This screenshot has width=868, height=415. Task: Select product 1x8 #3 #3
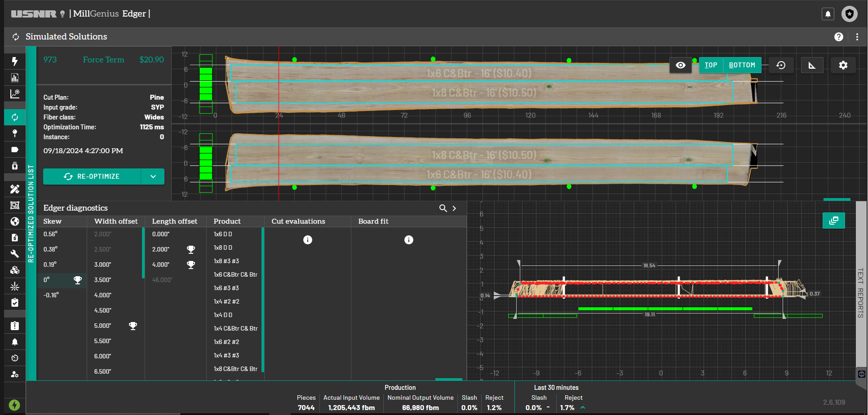(x=226, y=261)
